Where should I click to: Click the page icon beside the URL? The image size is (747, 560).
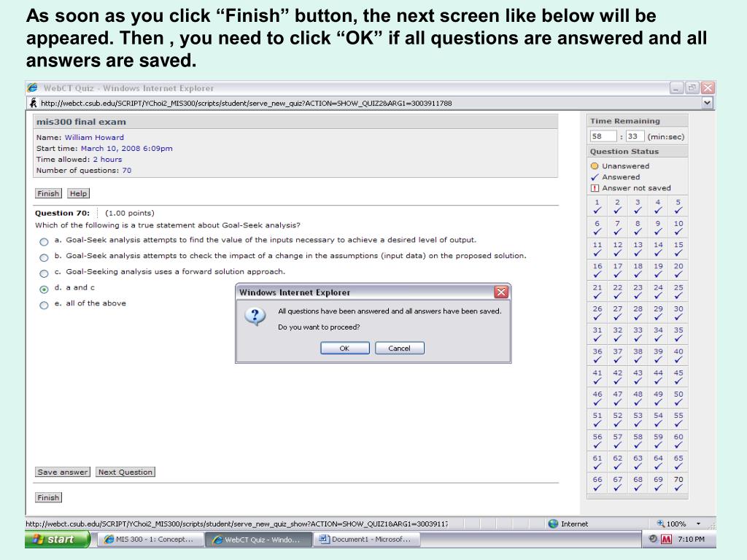coord(33,102)
